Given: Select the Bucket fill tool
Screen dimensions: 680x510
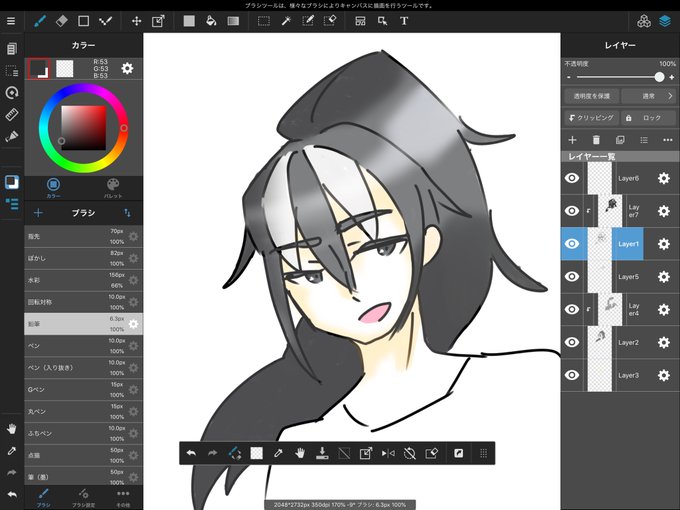Looking at the screenshot, I should click(211, 21).
